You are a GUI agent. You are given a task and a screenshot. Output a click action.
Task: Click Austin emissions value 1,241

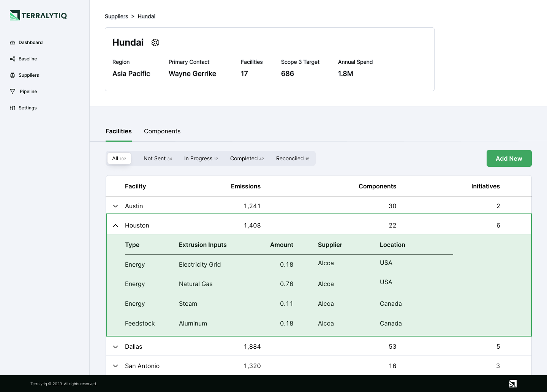tap(252, 206)
